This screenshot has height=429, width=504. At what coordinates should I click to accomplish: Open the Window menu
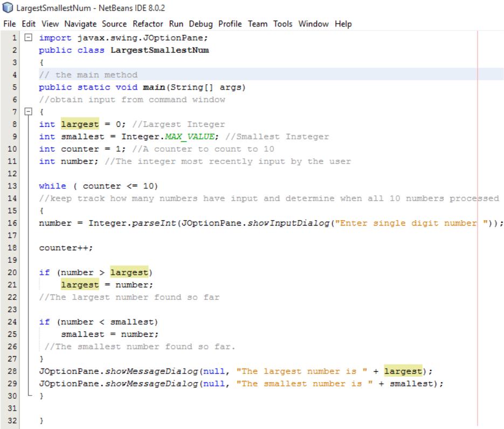[313, 24]
